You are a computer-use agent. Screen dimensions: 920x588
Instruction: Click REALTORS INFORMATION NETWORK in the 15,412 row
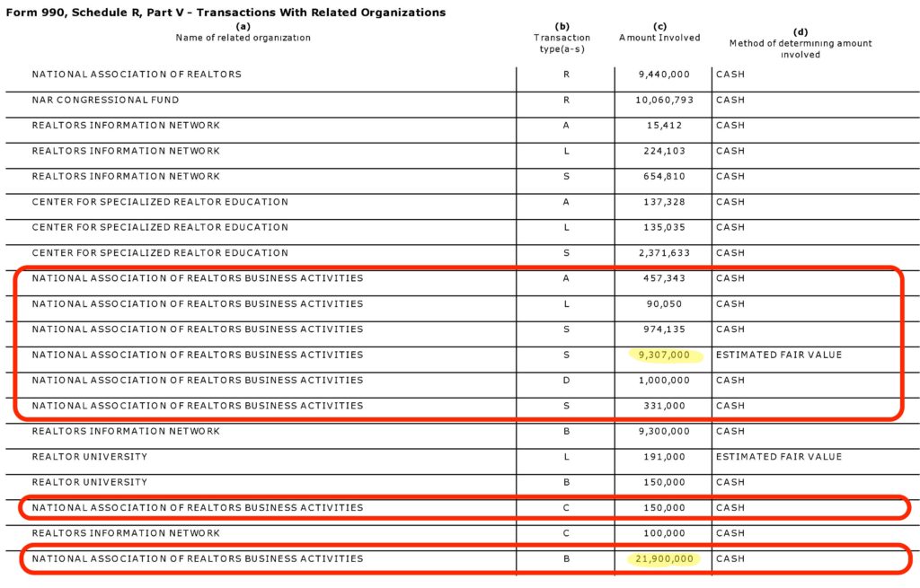point(126,126)
